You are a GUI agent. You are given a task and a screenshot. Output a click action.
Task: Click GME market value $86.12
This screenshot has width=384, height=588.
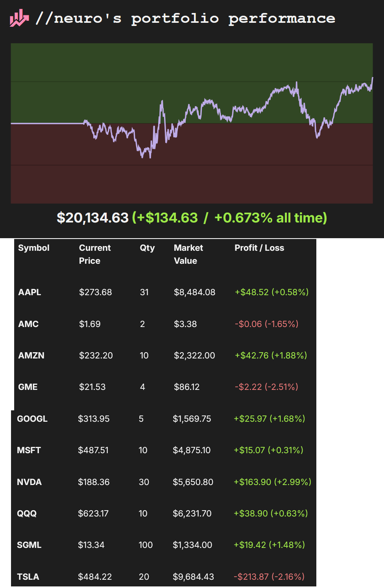click(187, 387)
